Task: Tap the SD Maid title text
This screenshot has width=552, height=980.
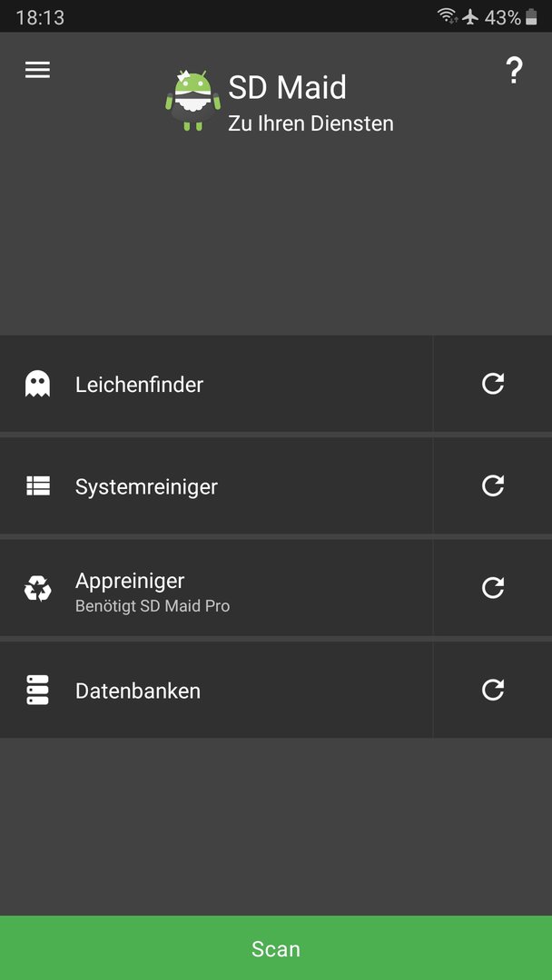Action: (x=287, y=87)
